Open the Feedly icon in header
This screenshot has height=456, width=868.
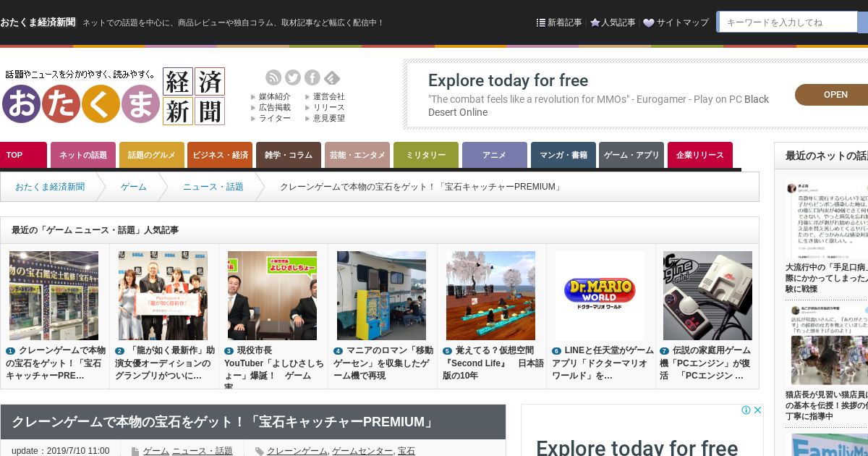332,77
